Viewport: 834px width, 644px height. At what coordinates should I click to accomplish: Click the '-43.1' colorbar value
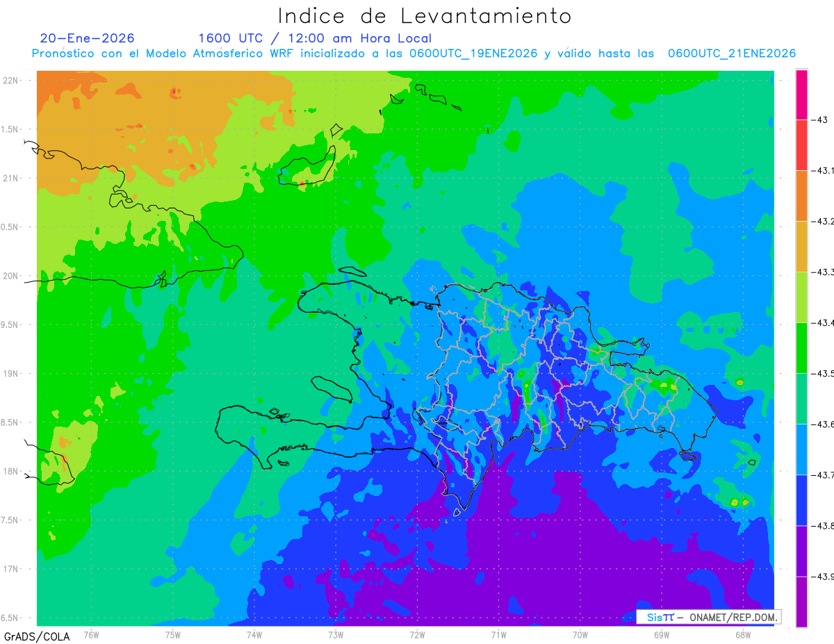[x=823, y=171]
